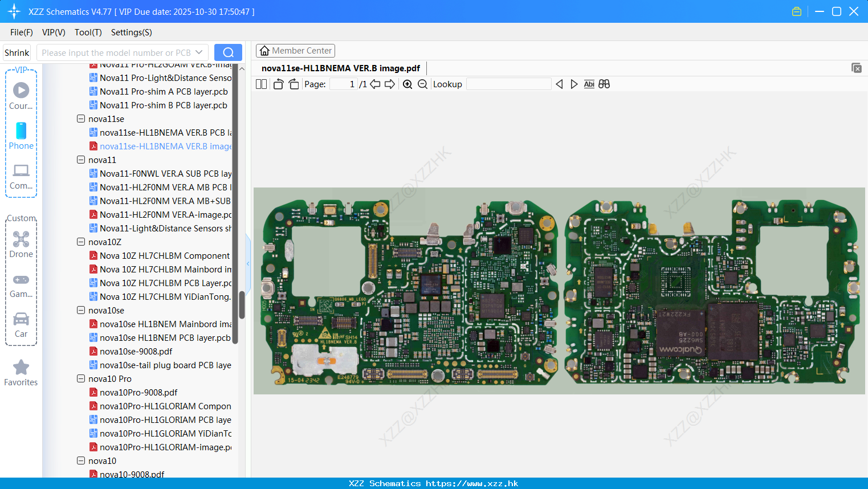Open the Game console category
The width and height of the screenshot is (868, 489).
coord(21,286)
